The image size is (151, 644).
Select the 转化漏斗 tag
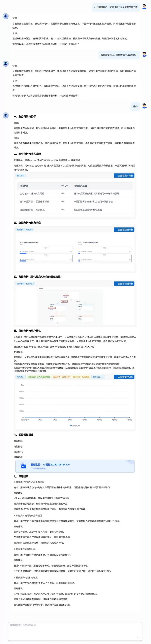21,176
